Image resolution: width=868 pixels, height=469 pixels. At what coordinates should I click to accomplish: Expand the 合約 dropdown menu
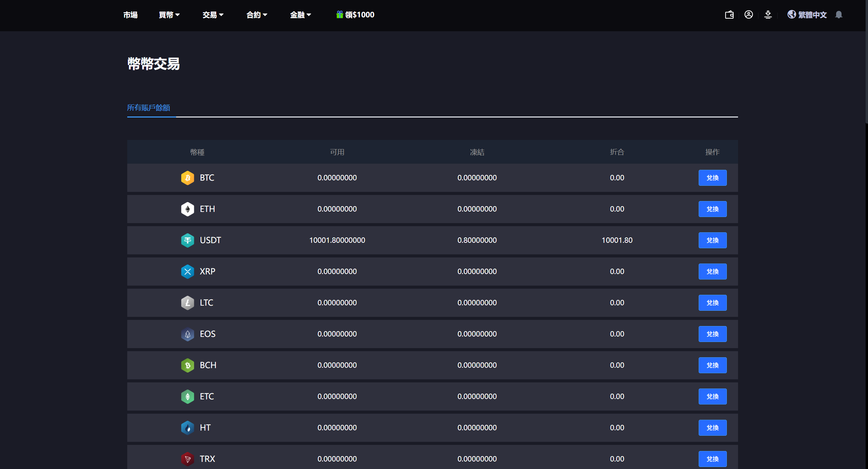[x=257, y=15]
